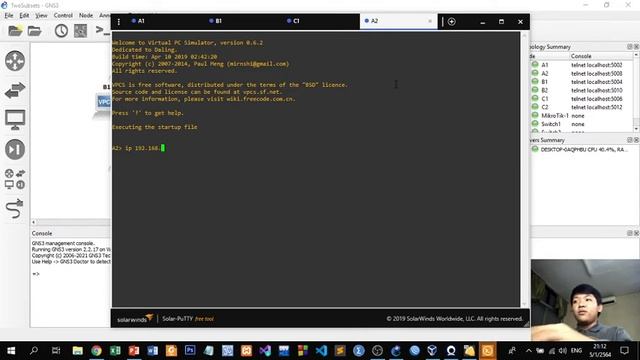Float the Servers Summary panel
The height and width of the screenshot is (360, 640).
pyautogui.click(x=629, y=140)
